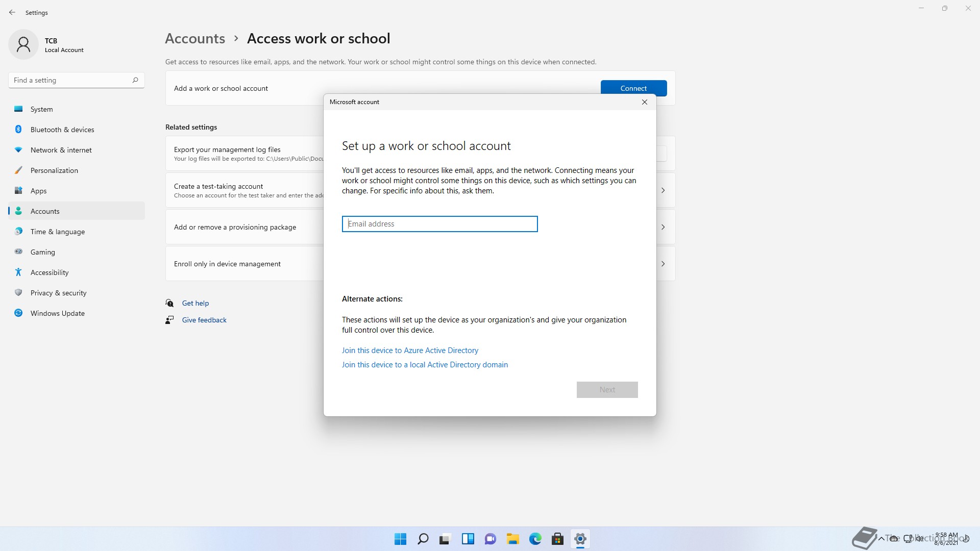Click the Privacy shield icon

(x=18, y=292)
